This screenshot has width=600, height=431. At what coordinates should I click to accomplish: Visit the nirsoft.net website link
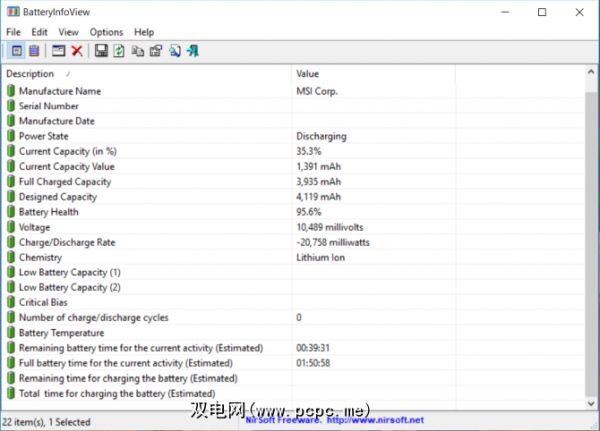pos(375,420)
